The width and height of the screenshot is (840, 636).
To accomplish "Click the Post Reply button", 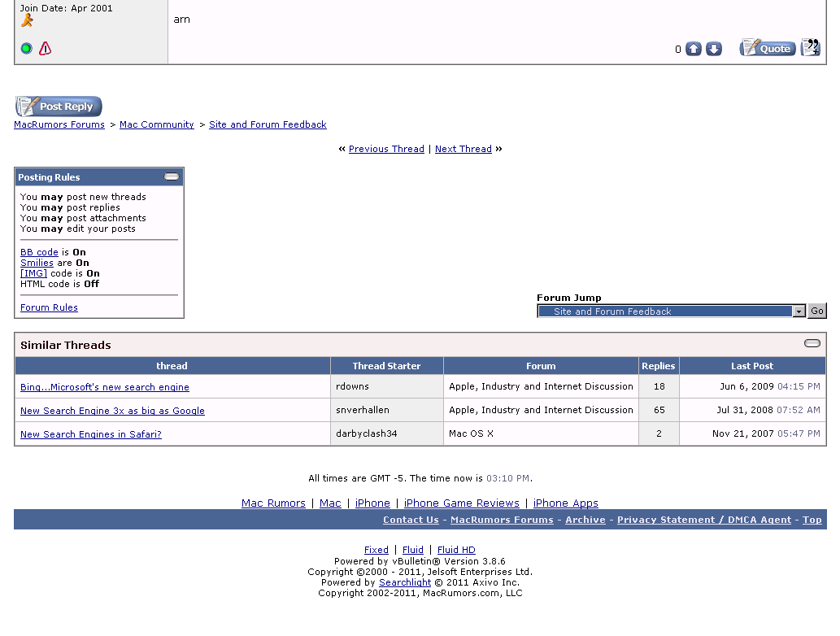I will click(59, 106).
